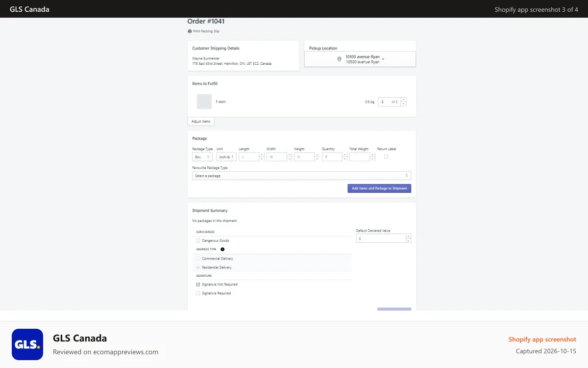Click customer name Wayne Burmeister
The width and height of the screenshot is (588, 368).
pos(206,58)
